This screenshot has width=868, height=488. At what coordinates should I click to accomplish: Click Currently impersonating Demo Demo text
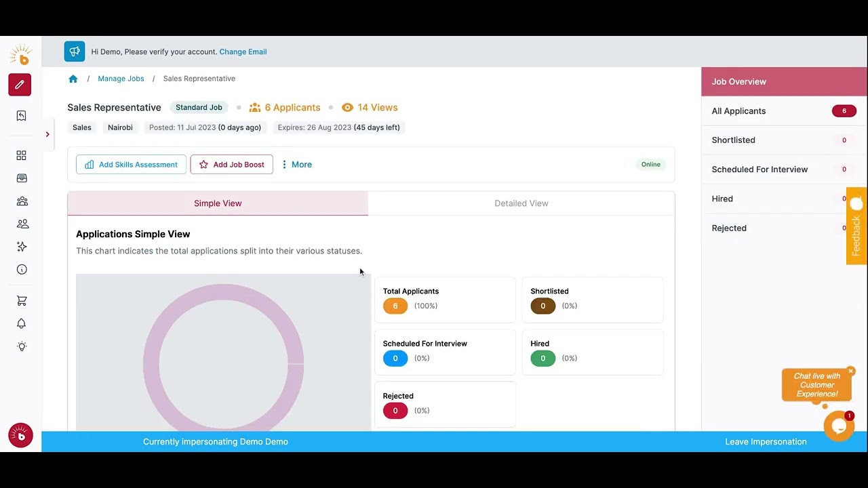[x=216, y=442]
